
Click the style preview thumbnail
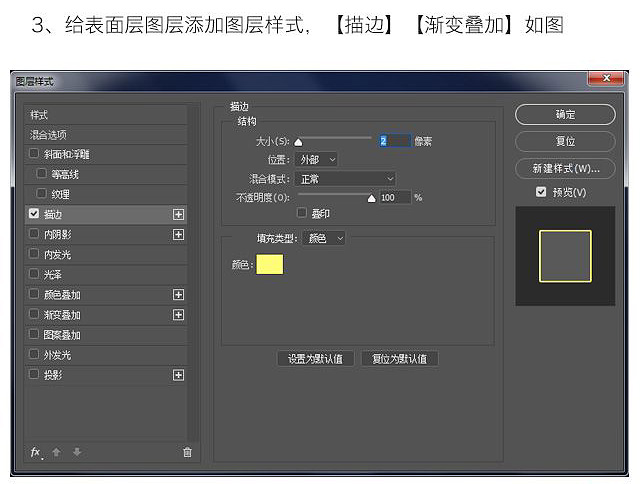[x=565, y=256]
